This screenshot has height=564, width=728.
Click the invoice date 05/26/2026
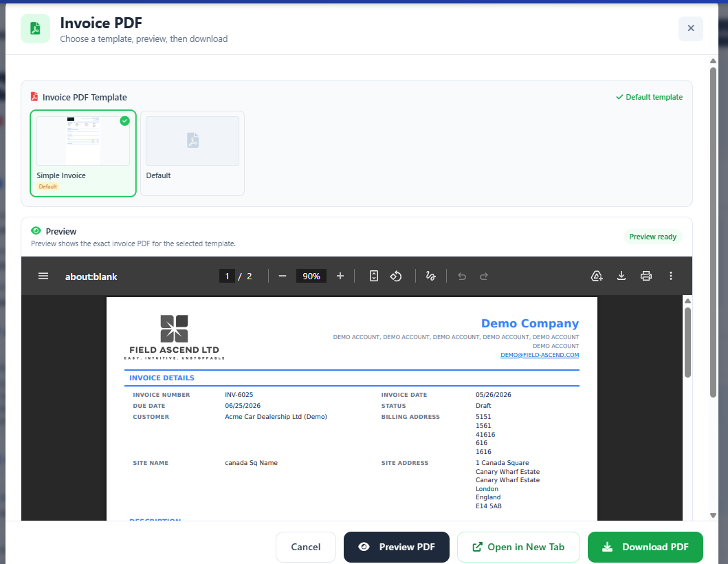(x=493, y=394)
